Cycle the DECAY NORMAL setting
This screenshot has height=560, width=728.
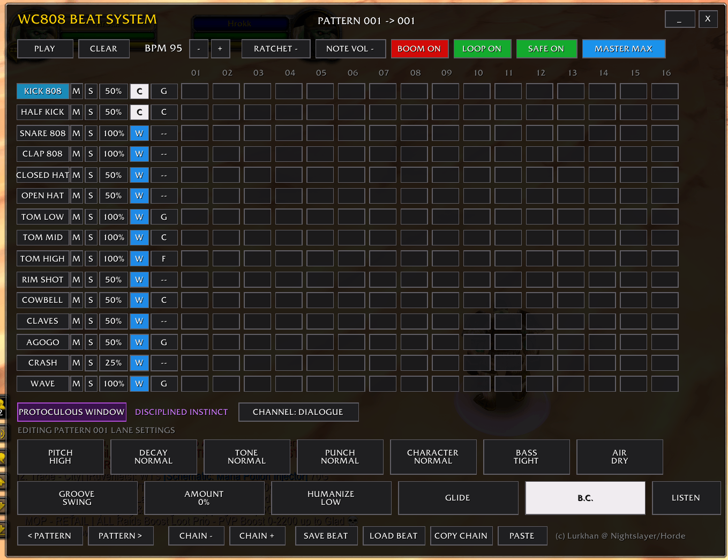tap(154, 457)
